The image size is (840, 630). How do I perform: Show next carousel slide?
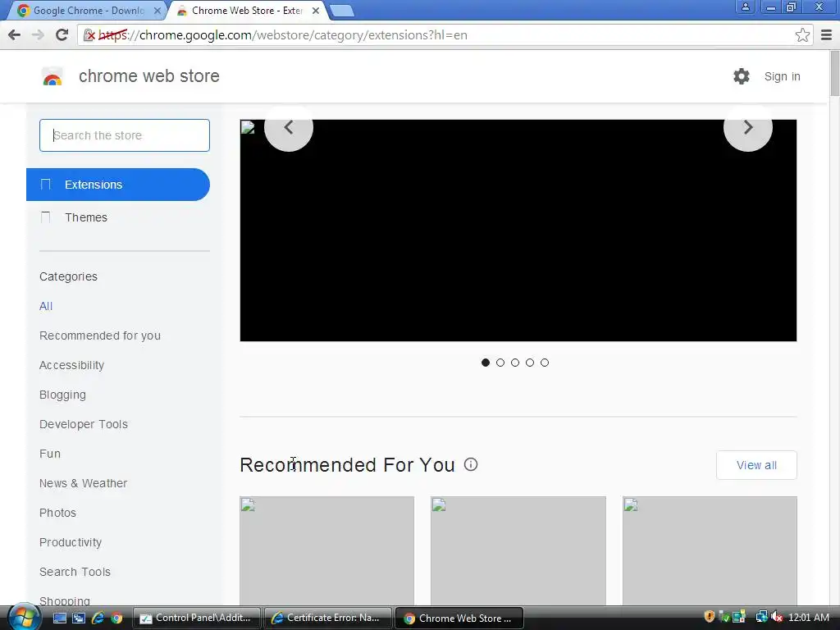click(748, 127)
